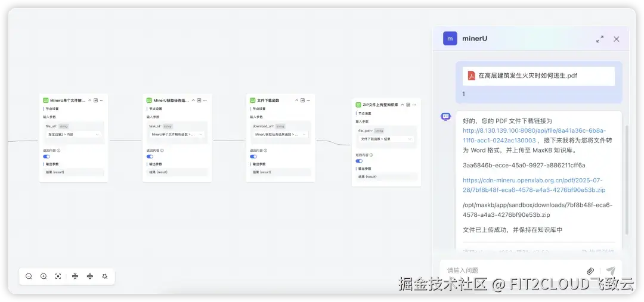Click 结果 (result) output in MinerU单个文件解析 node
Viewport: 644px width, 302px height.
coord(73,172)
